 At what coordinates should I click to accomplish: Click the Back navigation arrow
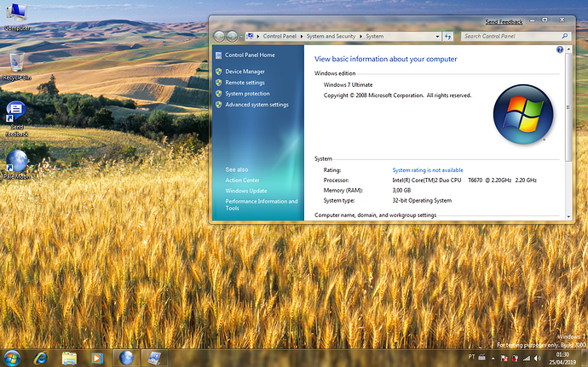(x=219, y=37)
